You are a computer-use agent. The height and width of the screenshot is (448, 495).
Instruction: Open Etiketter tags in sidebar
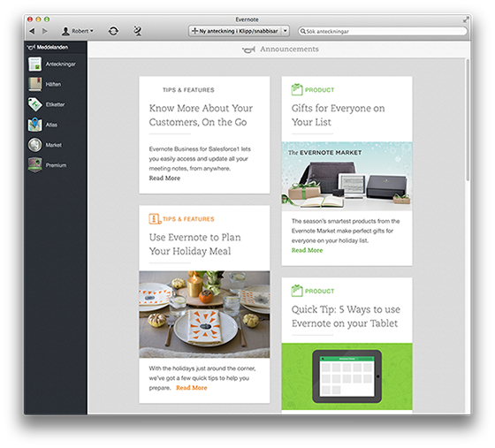coord(55,104)
